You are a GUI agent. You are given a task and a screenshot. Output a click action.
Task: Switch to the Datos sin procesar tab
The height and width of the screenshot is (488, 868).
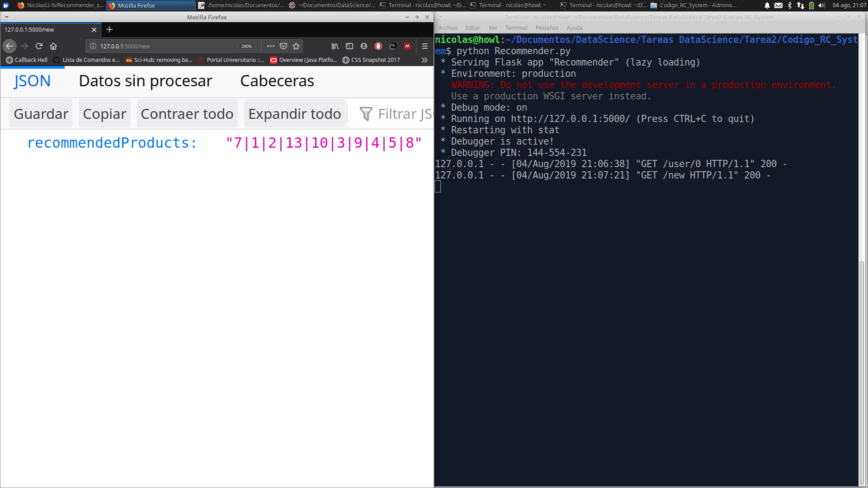(145, 81)
